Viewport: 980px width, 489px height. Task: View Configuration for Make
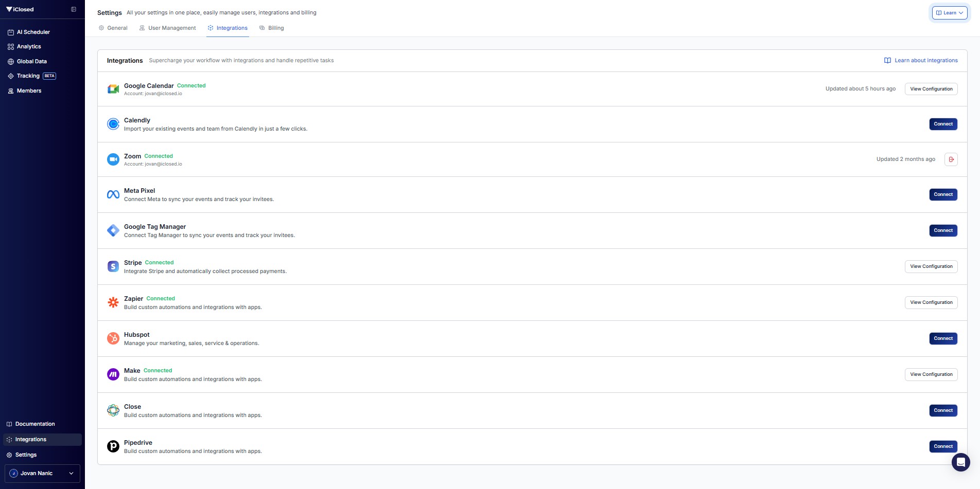coord(931,374)
